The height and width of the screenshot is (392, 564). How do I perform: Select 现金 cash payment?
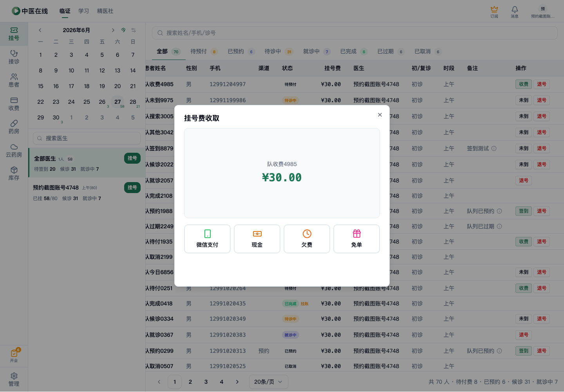[257, 239]
